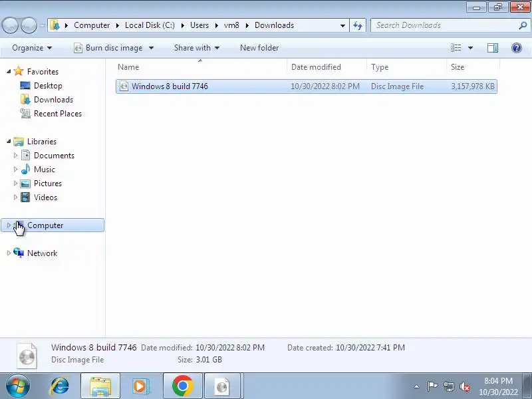
Task: Click the Network globe icon
Action: tap(19, 253)
